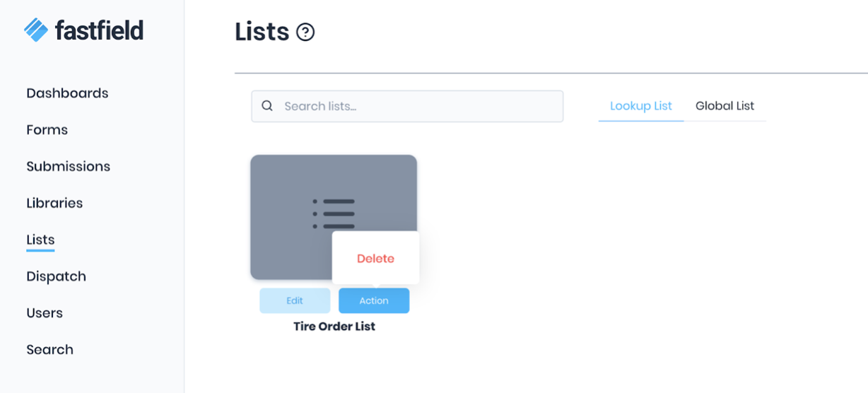Open the Dispatch section
This screenshot has height=393, width=868.
point(57,276)
